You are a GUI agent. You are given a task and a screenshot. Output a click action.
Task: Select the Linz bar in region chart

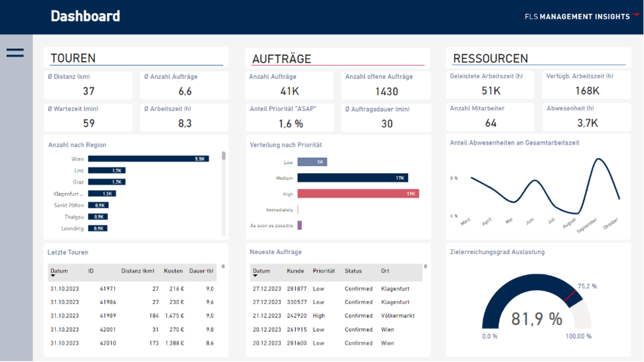107,170
